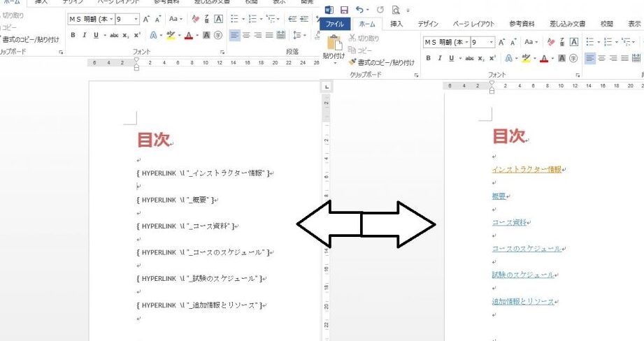Viewport: 644px width, 341px height.
Task: Click multilevel list icon in right window
Action: pos(626,42)
